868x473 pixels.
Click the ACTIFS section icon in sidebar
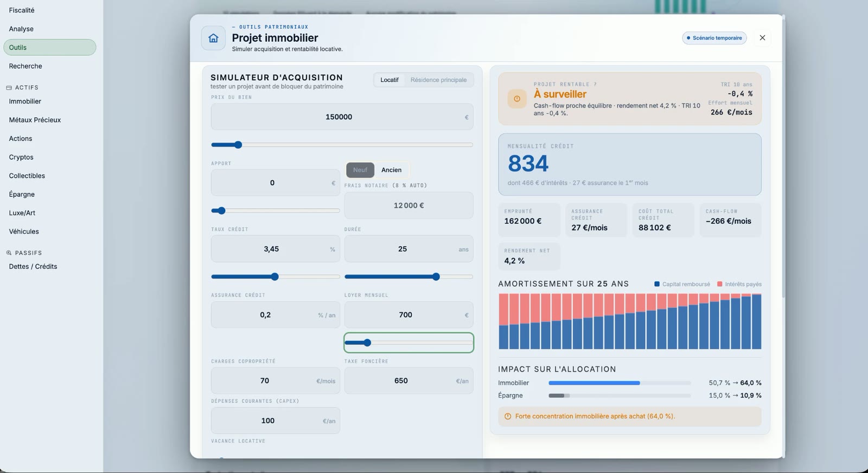click(x=9, y=87)
